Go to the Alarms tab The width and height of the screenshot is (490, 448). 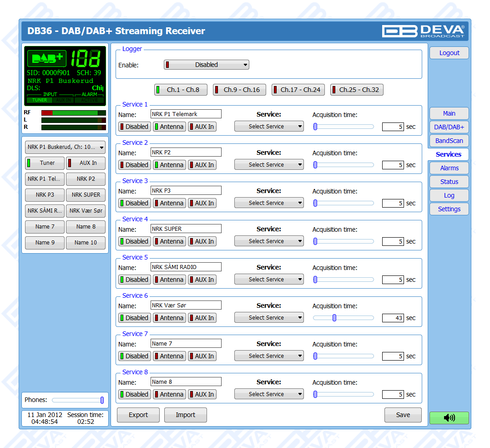[x=449, y=168]
